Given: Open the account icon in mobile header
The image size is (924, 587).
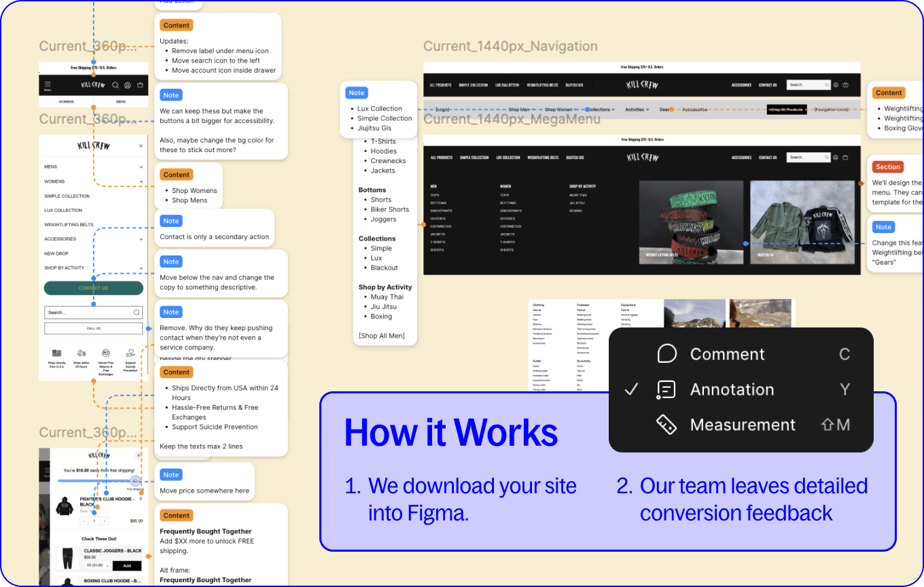Looking at the screenshot, I should (127, 85).
